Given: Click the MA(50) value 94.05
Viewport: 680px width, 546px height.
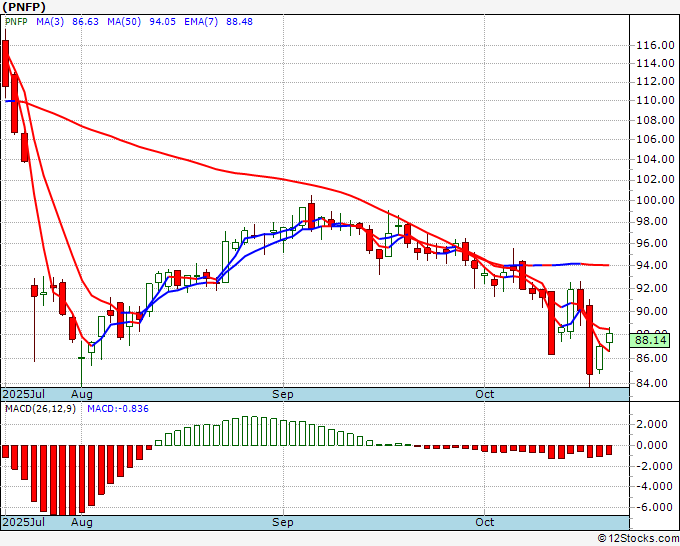Looking at the screenshot, I should tap(163, 22).
